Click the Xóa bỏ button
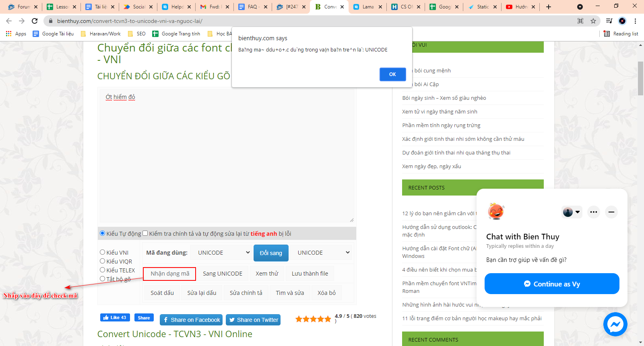The image size is (644, 346). 326,293
